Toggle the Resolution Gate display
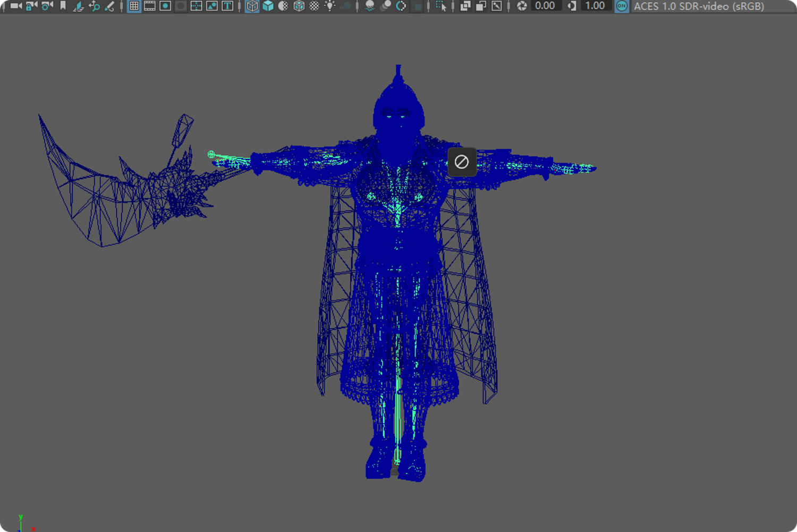 [x=165, y=6]
